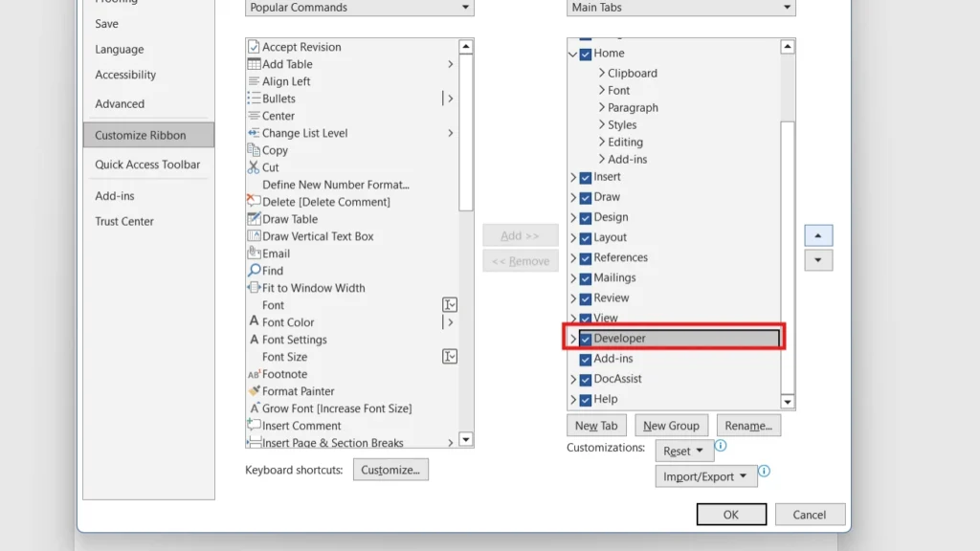The height and width of the screenshot is (551, 980).
Task: Switch to the Quick Access Toolbar section
Action: (149, 165)
